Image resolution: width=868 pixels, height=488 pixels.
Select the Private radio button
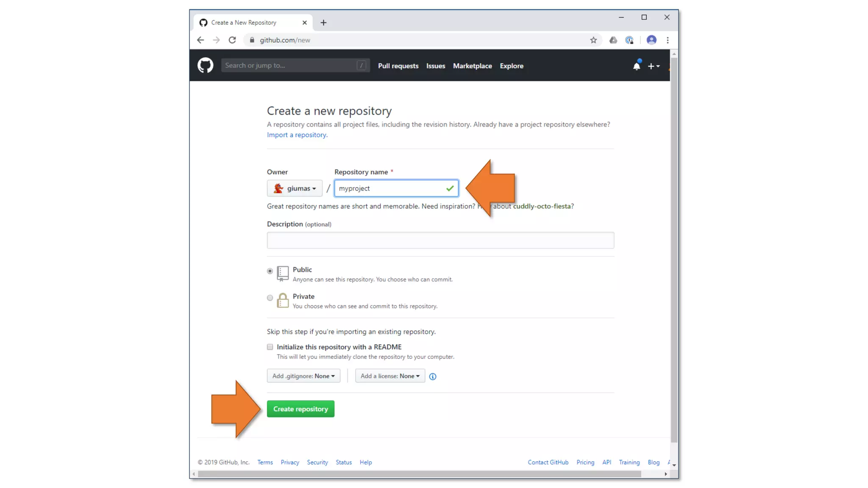click(270, 298)
